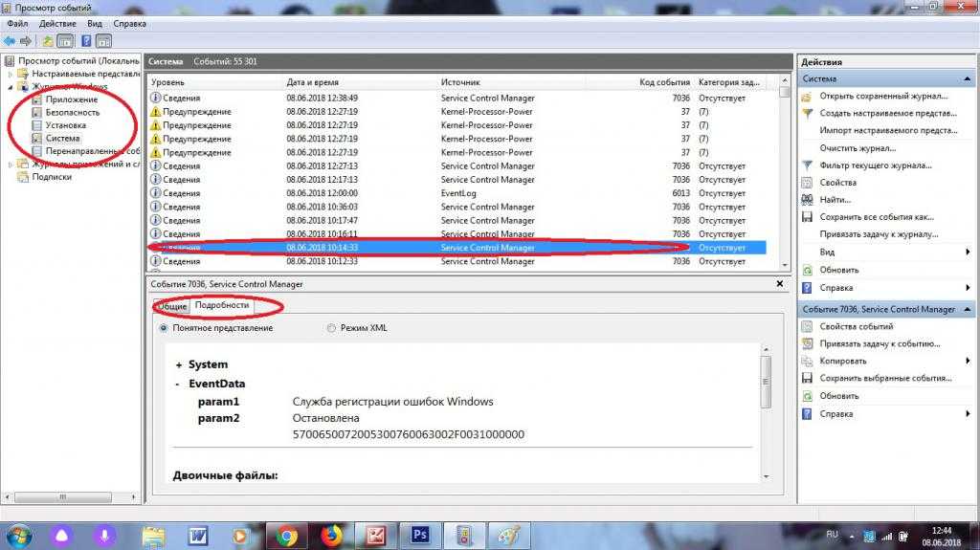Open Photoshop from the taskbar

pos(421,537)
